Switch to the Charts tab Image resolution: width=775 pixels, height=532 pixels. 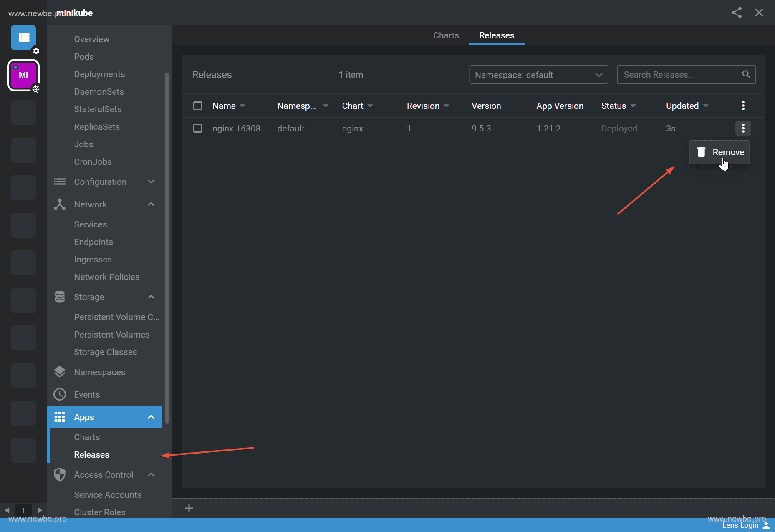point(446,35)
